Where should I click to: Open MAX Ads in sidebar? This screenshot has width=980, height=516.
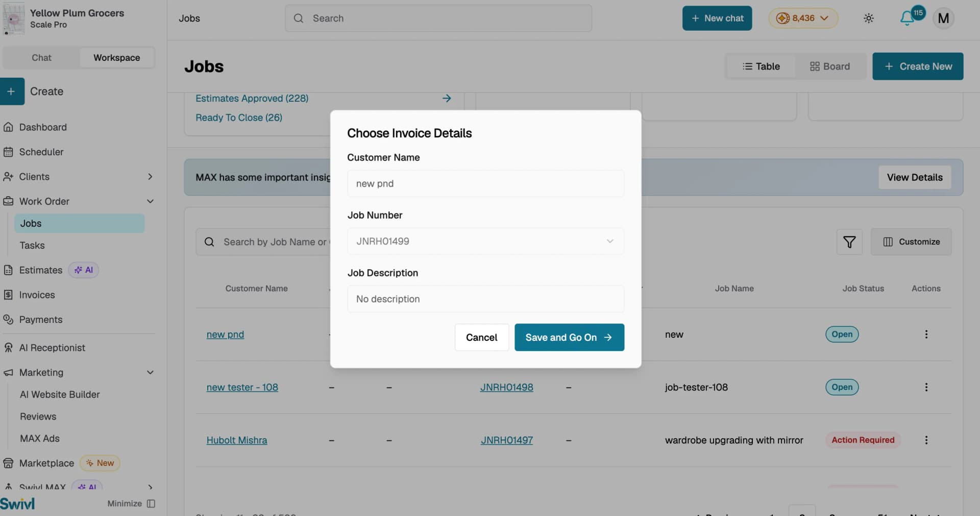pyautogui.click(x=40, y=438)
